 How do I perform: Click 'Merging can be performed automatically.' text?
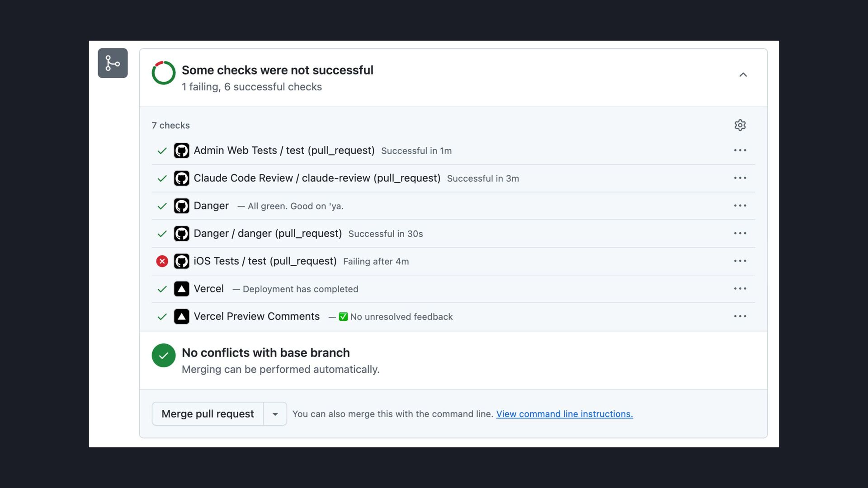coord(280,369)
